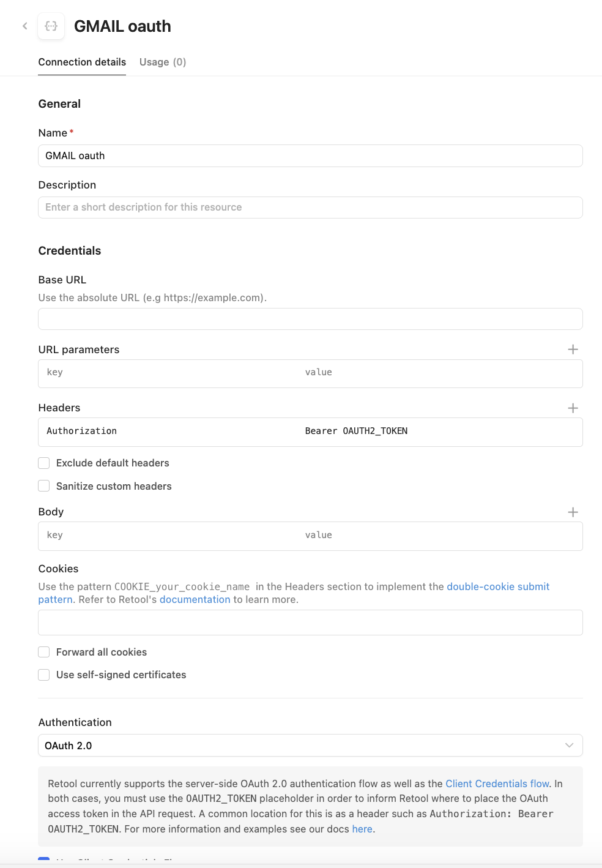Navigate back using the left chevron arrow

[x=24, y=26]
